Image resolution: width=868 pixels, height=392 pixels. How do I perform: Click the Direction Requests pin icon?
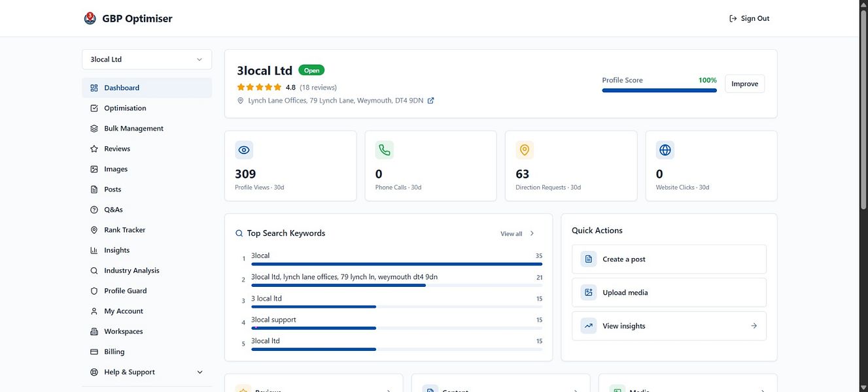(x=525, y=150)
